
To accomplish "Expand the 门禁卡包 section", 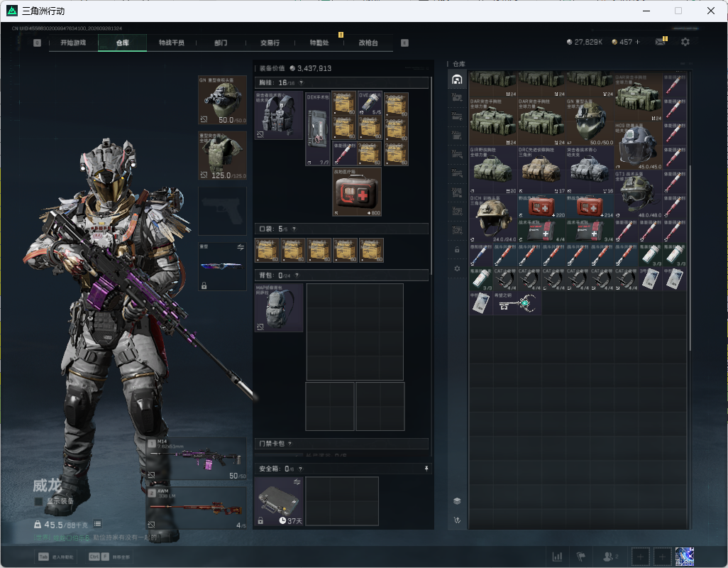I will coord(341,444).
